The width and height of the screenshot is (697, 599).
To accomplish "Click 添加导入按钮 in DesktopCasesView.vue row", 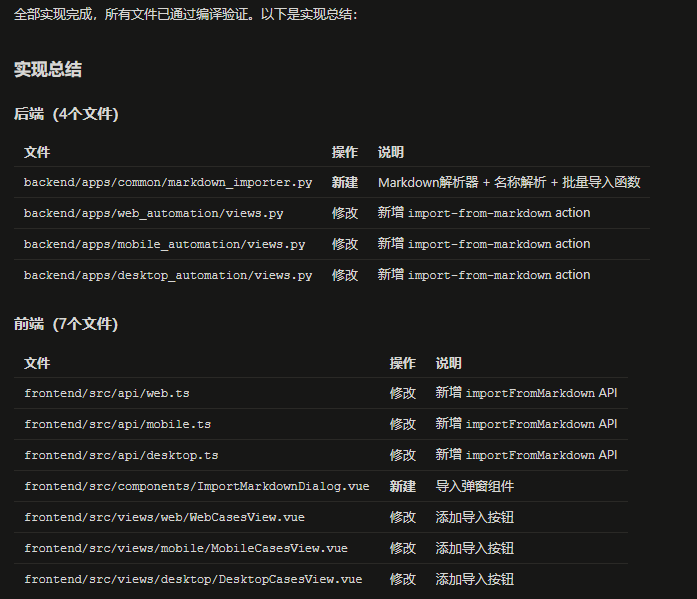I will coord(475,580).
